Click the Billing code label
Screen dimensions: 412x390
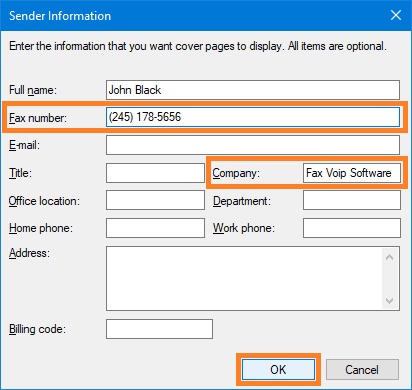pos(37,329)
